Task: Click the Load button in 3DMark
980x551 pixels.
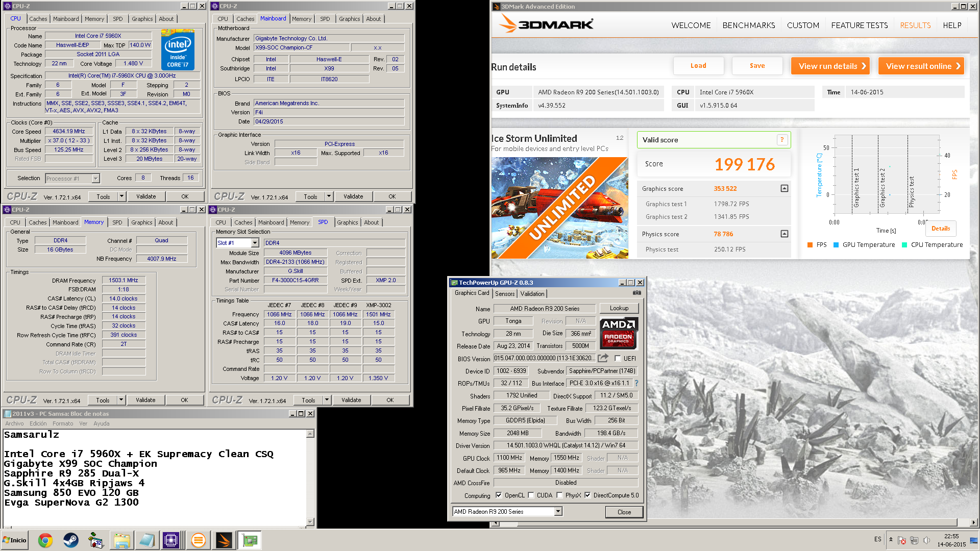Action: (698, 66)
